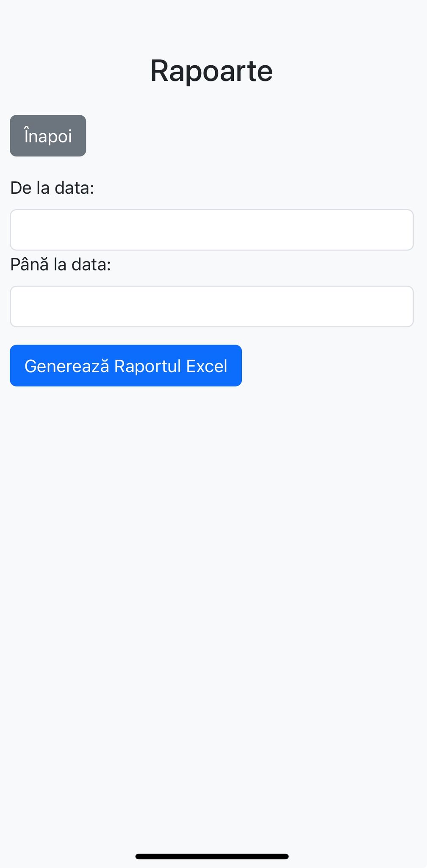This screenshot has height=868, width=427.
Task: Tap the home indicator bar
Action: click(x=212, y=856)
